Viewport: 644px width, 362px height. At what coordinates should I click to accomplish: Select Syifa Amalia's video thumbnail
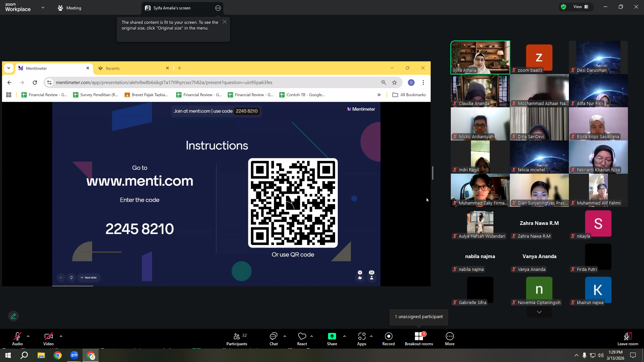[x=480, y=57]
